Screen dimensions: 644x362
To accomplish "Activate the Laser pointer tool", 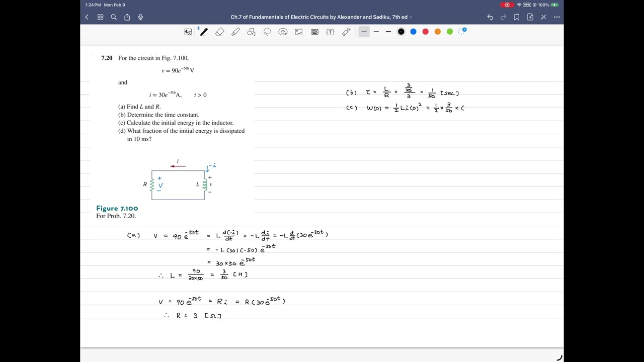I will (346, 32).
